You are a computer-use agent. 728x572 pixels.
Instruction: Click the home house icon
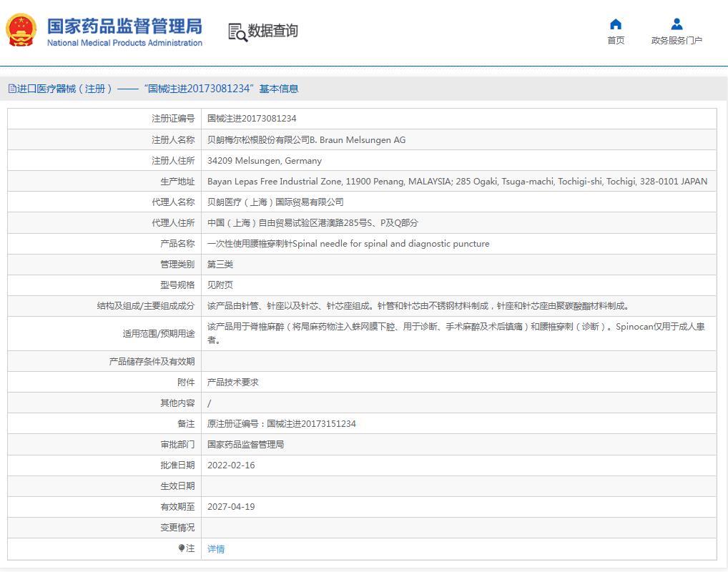tap(615, 24)
